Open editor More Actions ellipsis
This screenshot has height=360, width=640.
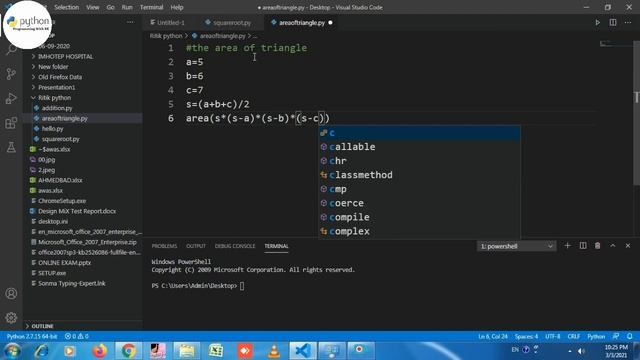point(628,22)
